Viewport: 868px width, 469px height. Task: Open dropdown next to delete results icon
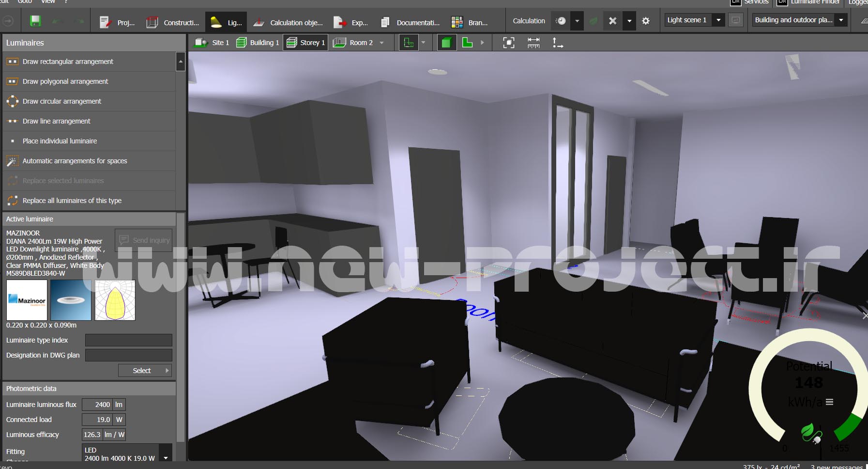tap(629, 21)
